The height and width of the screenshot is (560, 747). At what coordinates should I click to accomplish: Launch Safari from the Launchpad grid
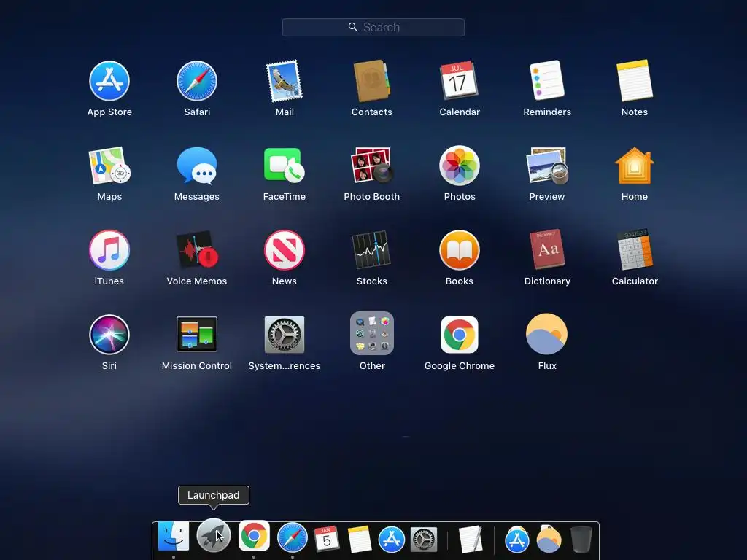(x=197, y=81)
